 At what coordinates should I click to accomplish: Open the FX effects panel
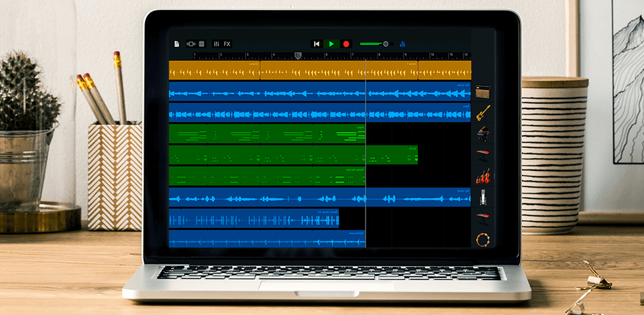[227, 44]
